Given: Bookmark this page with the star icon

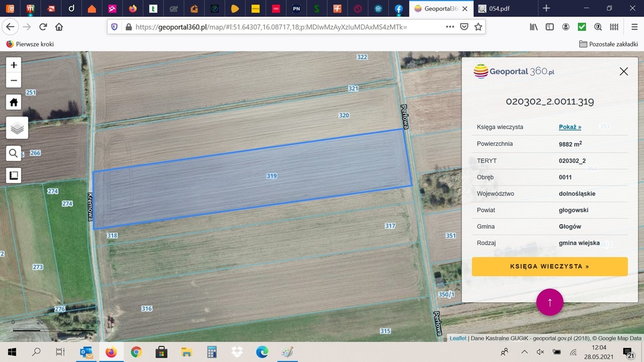Looking at the screenshot, I should point(478,27).
